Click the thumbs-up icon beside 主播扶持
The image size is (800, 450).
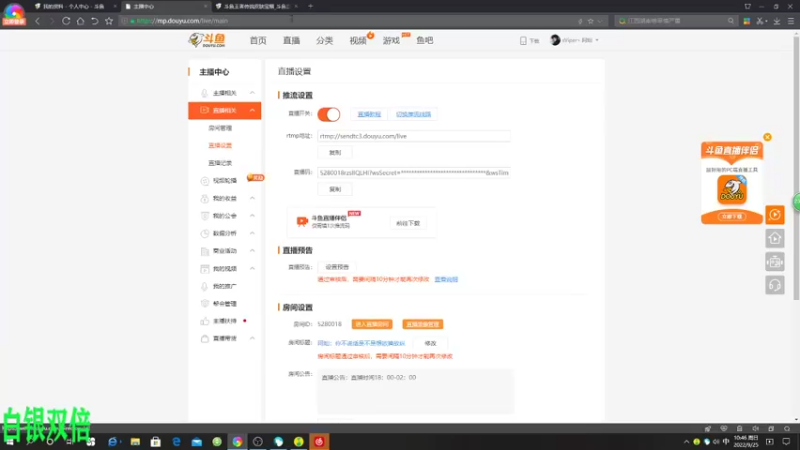click(x=204, y=321)
